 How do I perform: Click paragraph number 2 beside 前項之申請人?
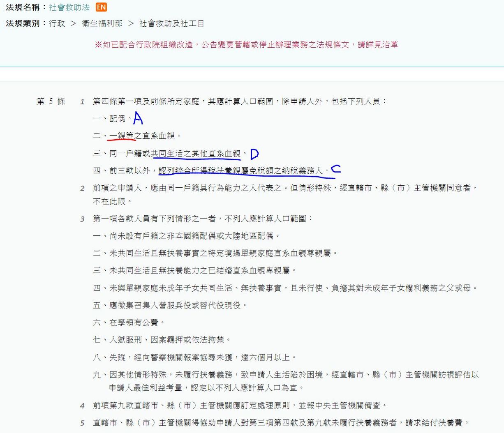tap(82, 189)
